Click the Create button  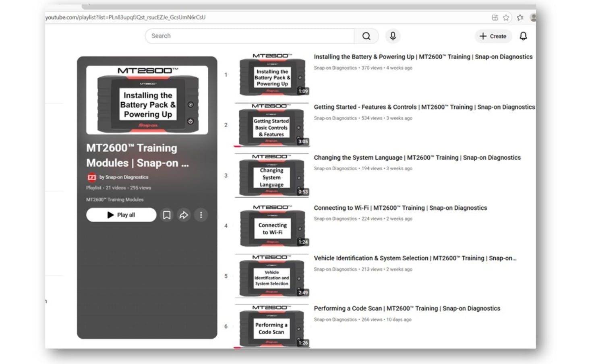pos(493,36)
